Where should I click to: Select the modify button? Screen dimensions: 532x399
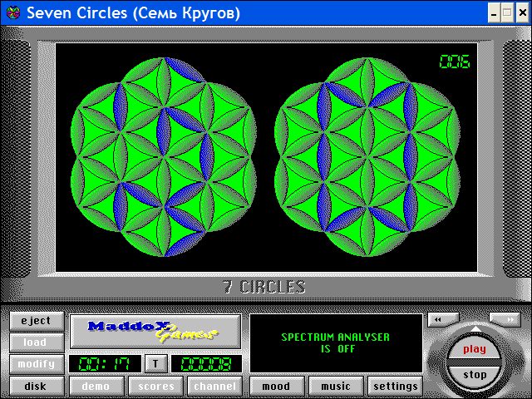click(x=37, y=364)
